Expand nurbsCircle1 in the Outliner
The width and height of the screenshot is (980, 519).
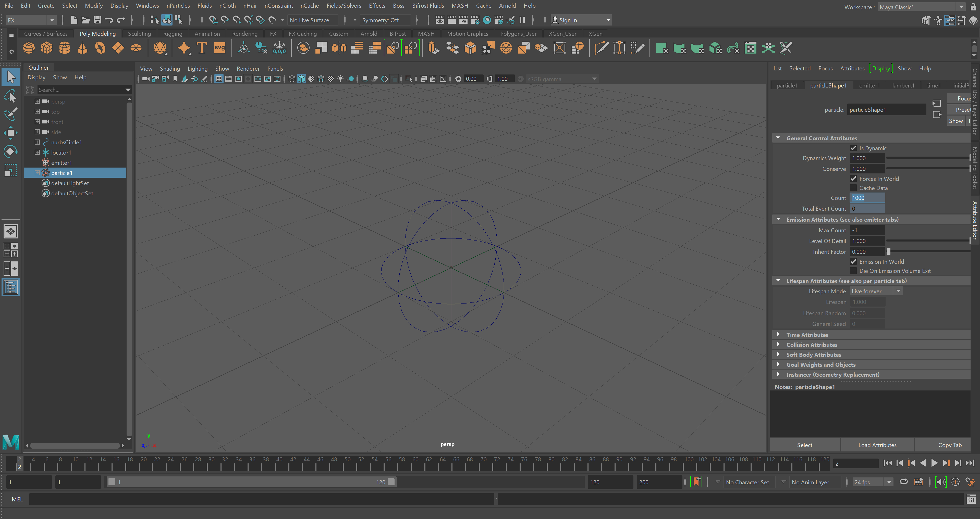(37, 142)
